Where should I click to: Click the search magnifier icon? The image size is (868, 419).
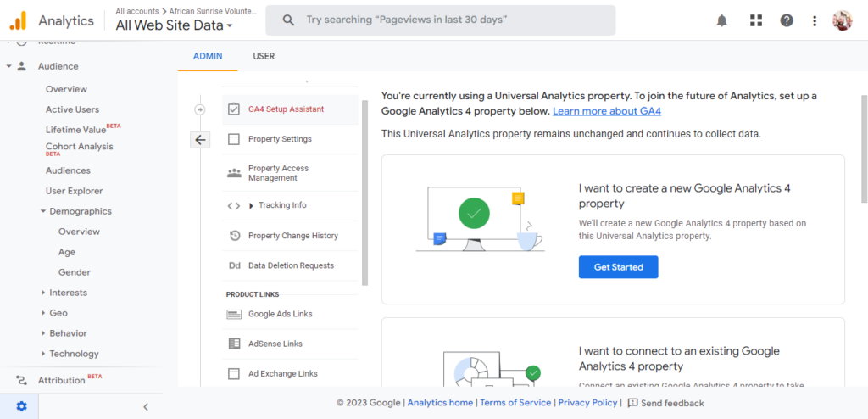tap(288, 20)
